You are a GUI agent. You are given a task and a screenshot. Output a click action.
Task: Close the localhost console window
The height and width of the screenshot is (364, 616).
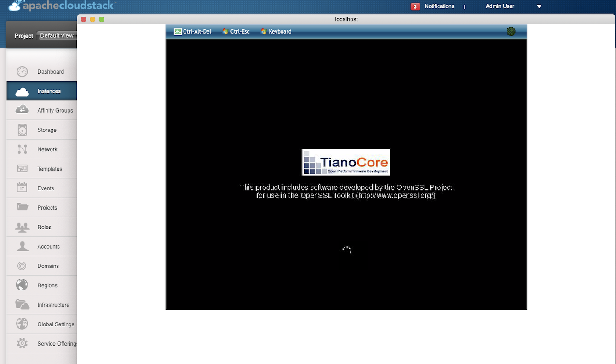click(83, 19)
